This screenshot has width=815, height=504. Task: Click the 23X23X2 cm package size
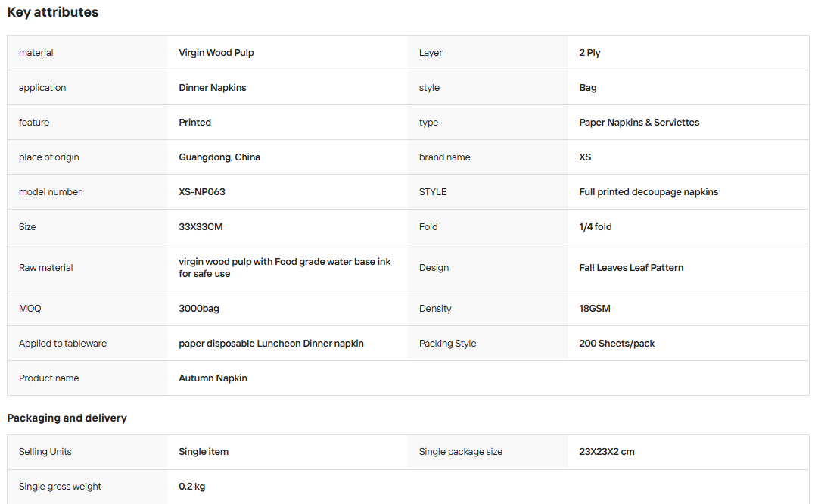[607, 452]
